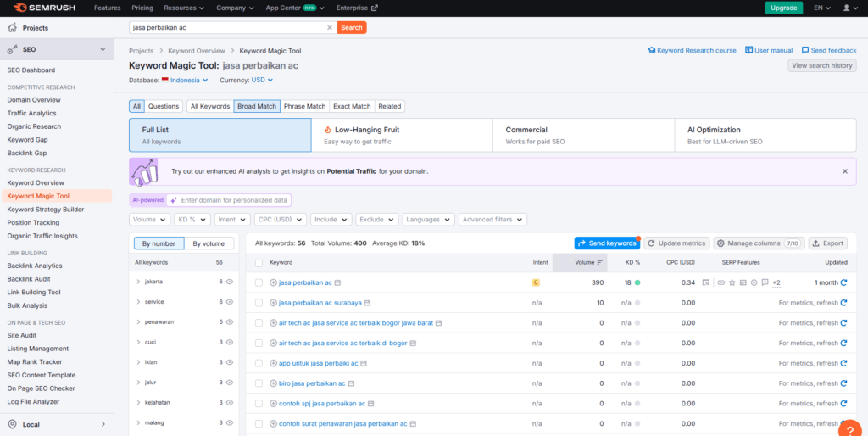Tick checkbox for app untuk jasa perbaiki ac
This screenshot has width=868, height=436.
coord(259,363)
